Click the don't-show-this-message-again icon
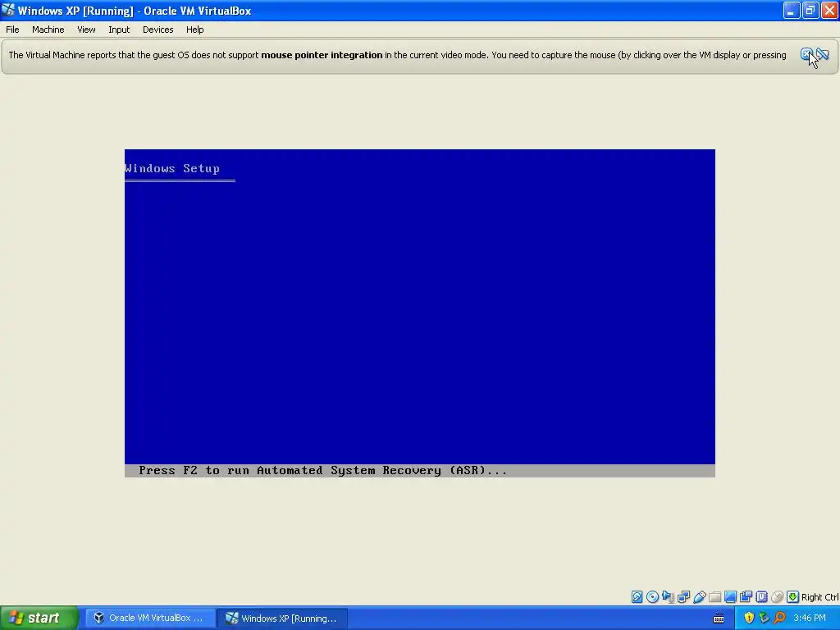Image resolution: width=840 pixels, height=630 pixels. click(x=823, y=54)
